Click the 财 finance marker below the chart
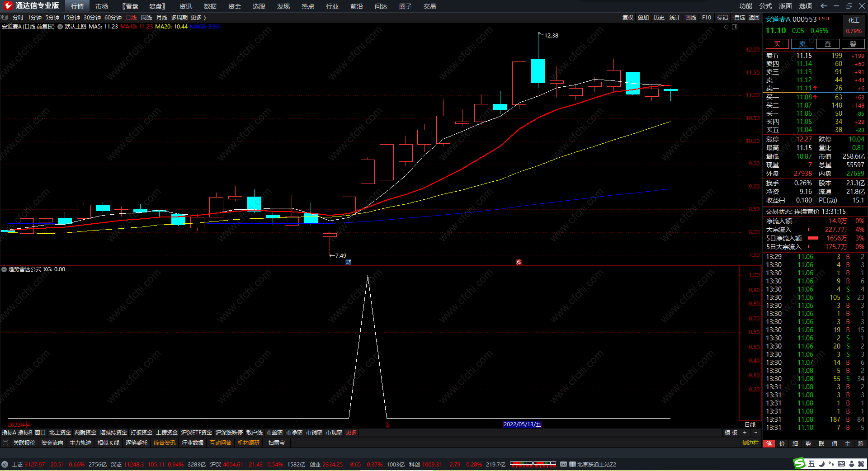Viewport: 868px width, 471px height. 348,262
